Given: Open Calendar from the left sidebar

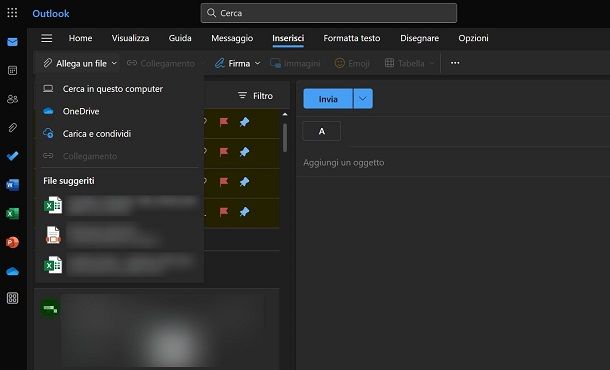Looking at the screenshot, I should 12,70.
